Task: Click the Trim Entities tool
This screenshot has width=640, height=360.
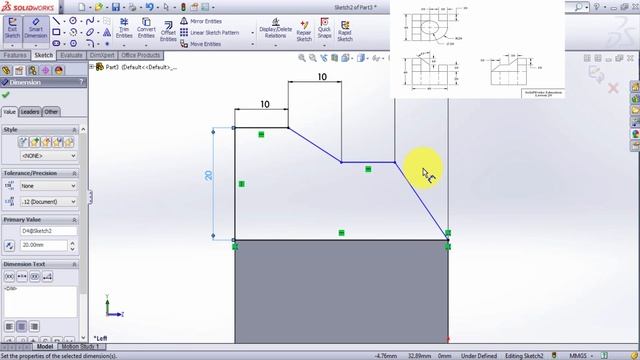Action: [124, 28]
